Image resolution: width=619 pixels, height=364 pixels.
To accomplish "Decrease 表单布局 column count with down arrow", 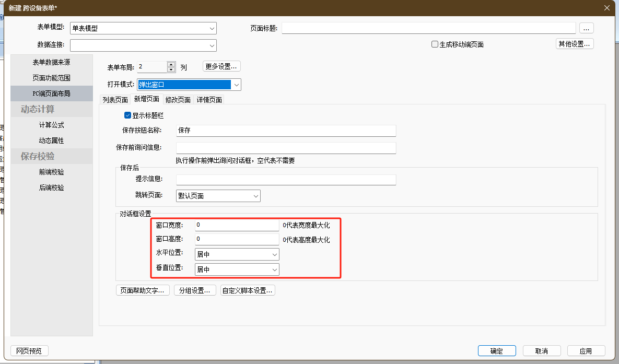I will click(171, 69).
